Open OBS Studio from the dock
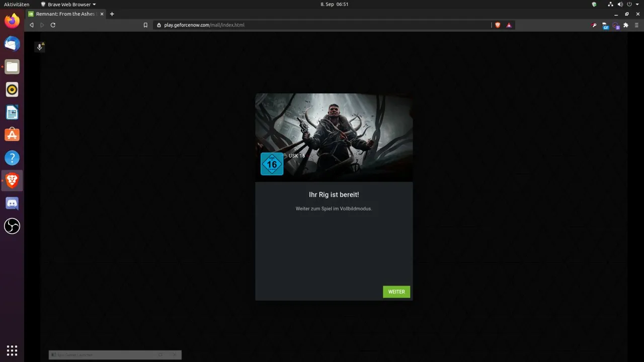The image size is (644, 362). [12, 226]
